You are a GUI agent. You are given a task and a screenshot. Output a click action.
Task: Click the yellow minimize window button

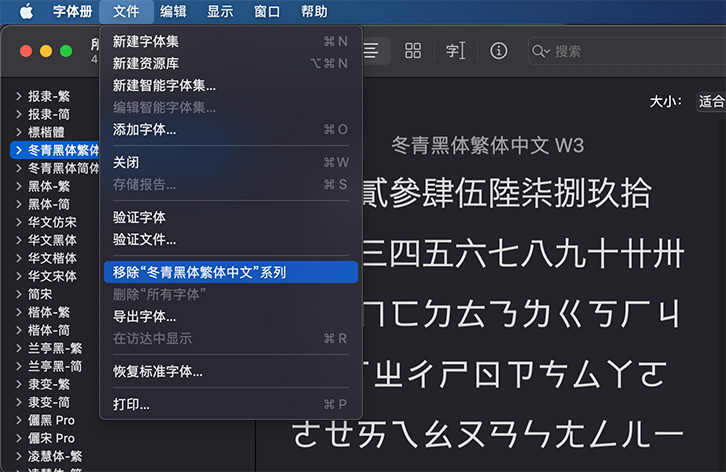coord(46,51)
